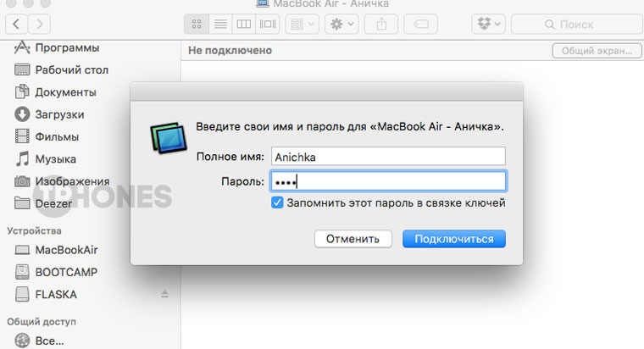Click the Музыка music note icon
644x349 pixels.
(x=22, y=158)
